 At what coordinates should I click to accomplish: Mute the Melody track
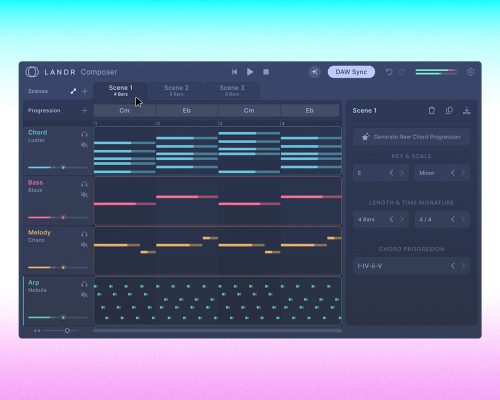(x=84, y=245)
